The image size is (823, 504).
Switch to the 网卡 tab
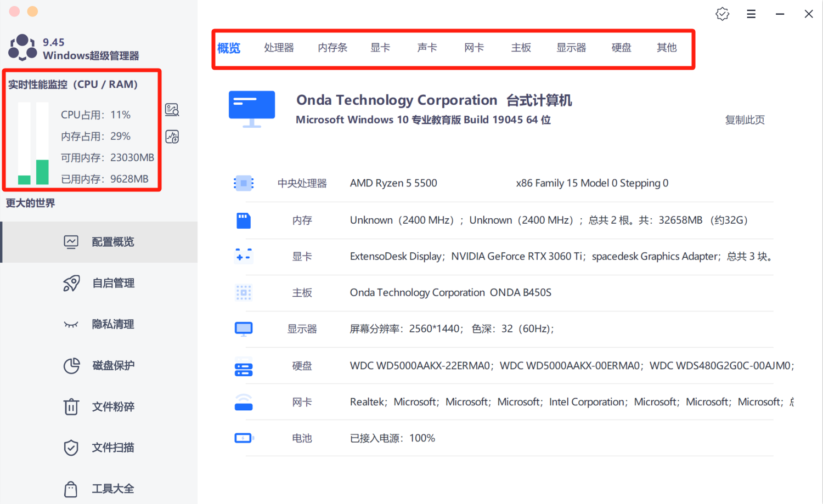474,48
